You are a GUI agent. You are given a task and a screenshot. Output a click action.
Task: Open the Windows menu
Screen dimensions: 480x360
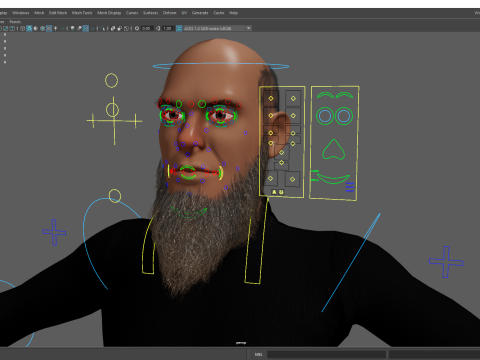tap(21, 13)
